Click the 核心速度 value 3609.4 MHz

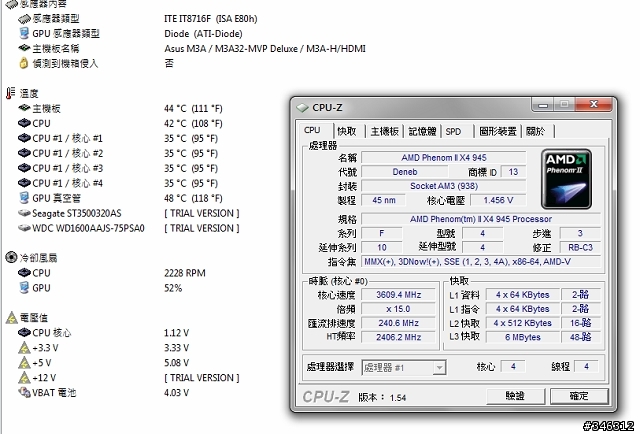tap(399, 295)
